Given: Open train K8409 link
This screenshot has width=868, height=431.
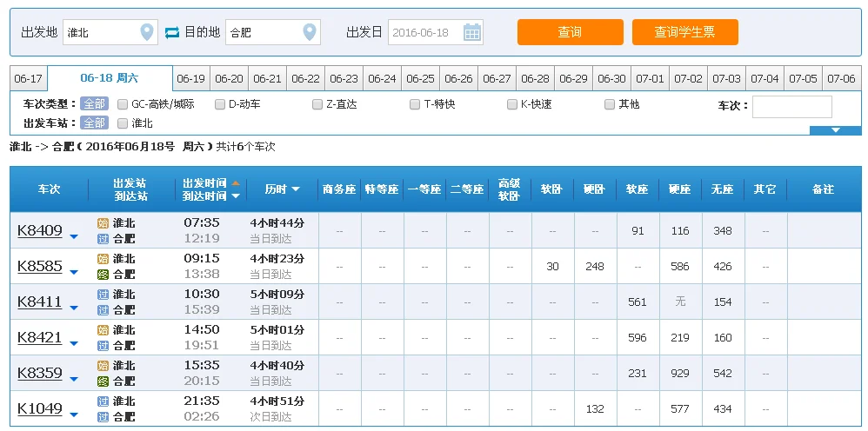Looking at the screenshot, I should click(40, 231).
